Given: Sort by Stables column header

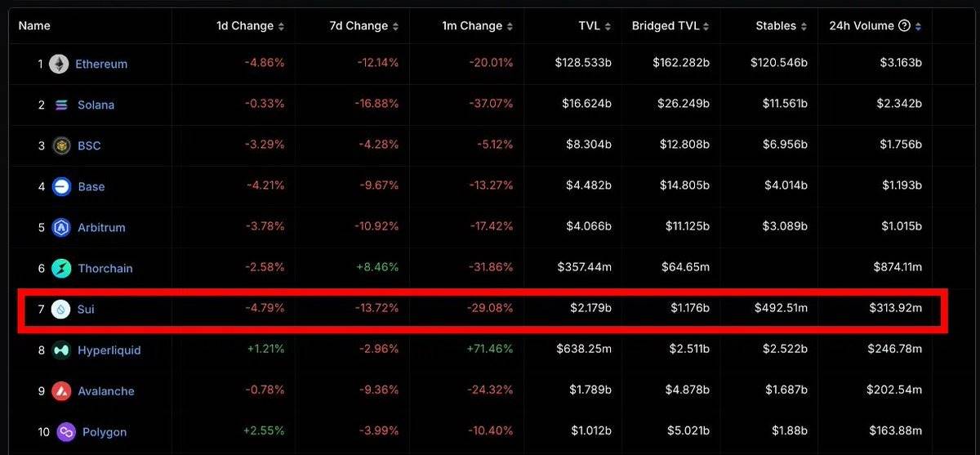Looking at the screenshot, I should pos(782,26).
